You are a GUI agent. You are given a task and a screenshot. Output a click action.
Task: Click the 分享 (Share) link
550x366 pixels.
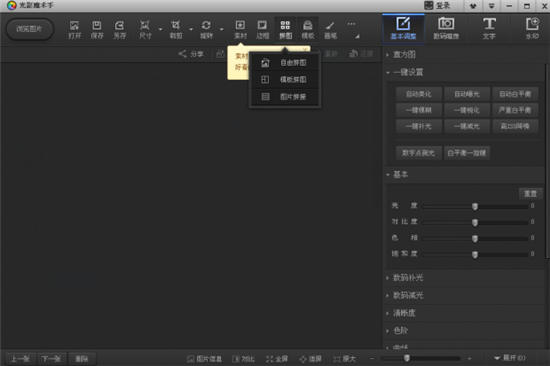coord(191,54)
